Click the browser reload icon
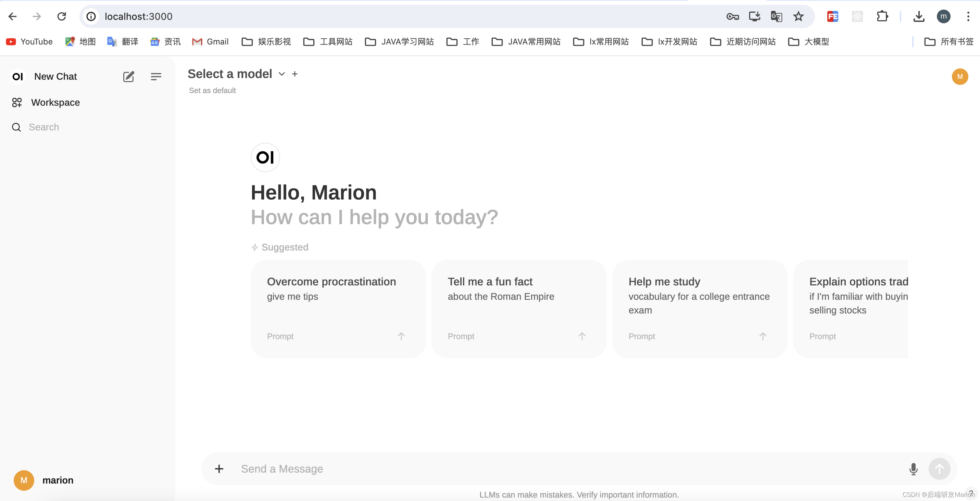 (x=62, y=16)
